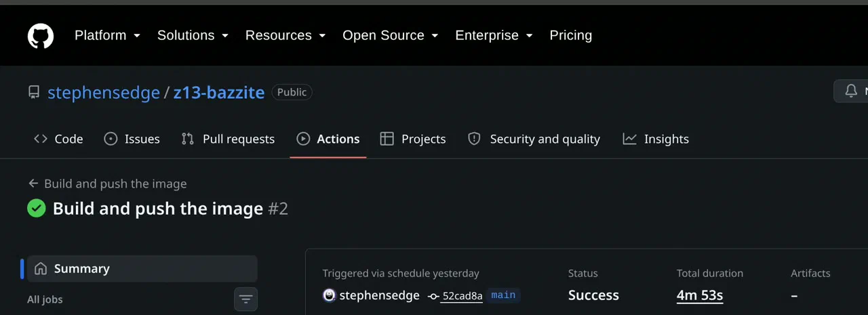This screenshot has width=868, height=315.
Task: Open the main branch label
Action: tap(503, 295)
